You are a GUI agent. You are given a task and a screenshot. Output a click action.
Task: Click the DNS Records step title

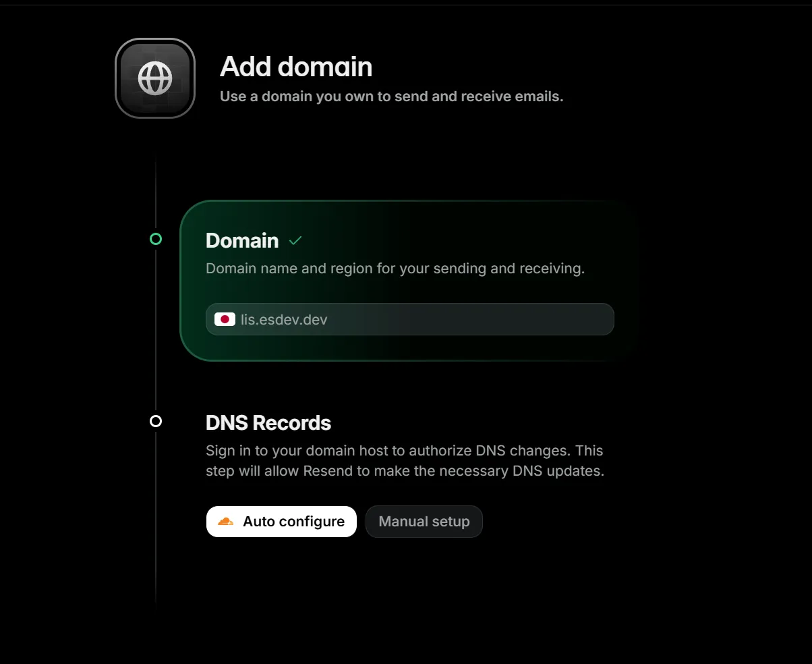point(268,423)
